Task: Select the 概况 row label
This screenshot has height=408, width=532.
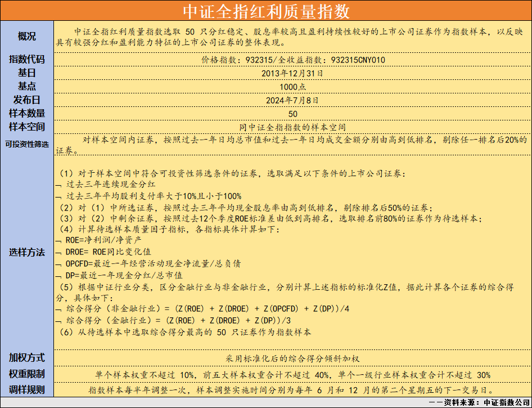Action: click(x=27, y=37)
